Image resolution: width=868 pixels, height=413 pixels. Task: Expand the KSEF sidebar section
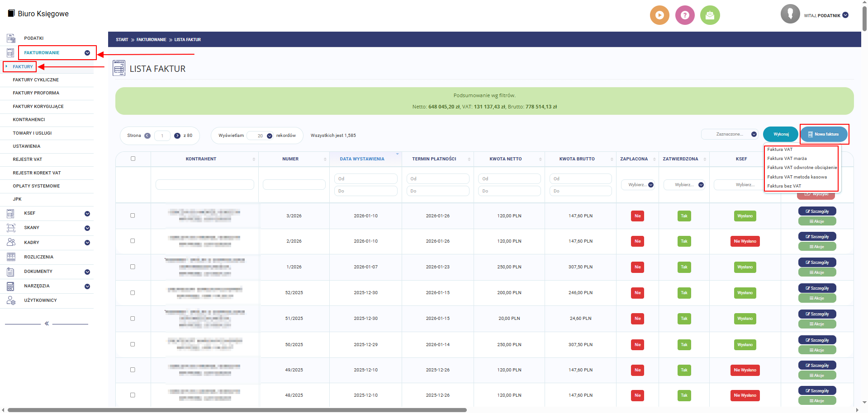tap(87, 214)
